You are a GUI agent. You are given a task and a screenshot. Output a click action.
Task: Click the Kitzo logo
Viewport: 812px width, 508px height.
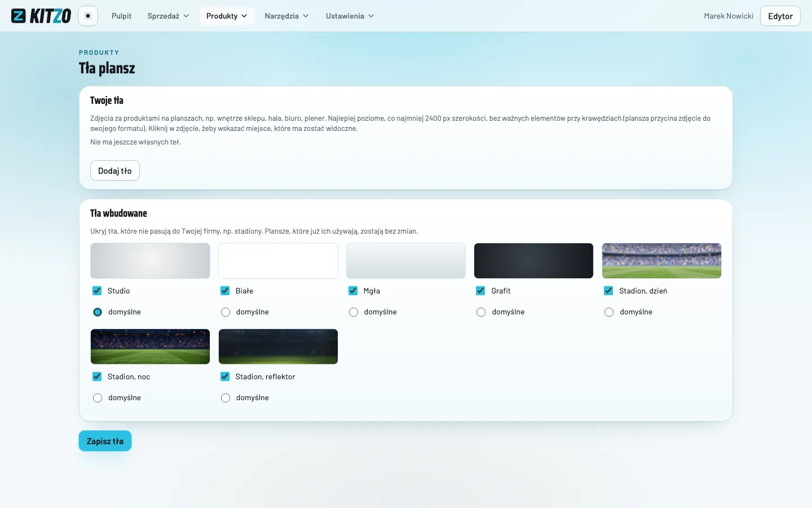click(41, 16)
